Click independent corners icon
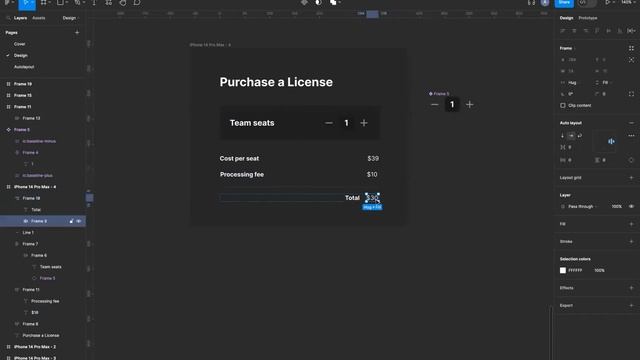The image size is (640, 360). click(631, 94)
